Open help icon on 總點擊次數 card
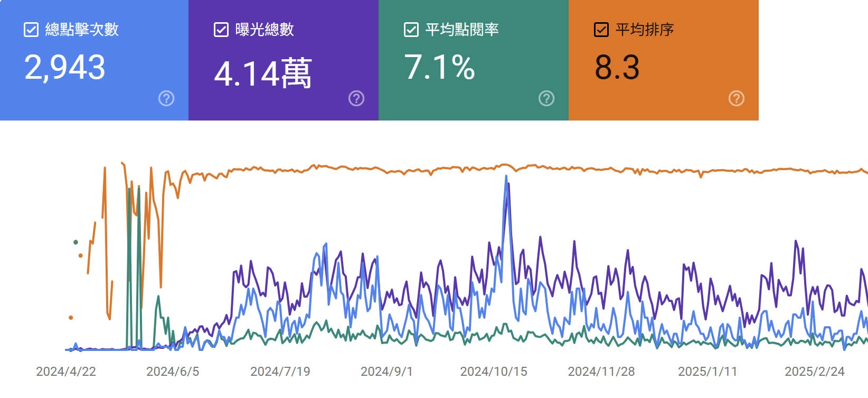This screenshot has height=398, width=868. [166, 98]
